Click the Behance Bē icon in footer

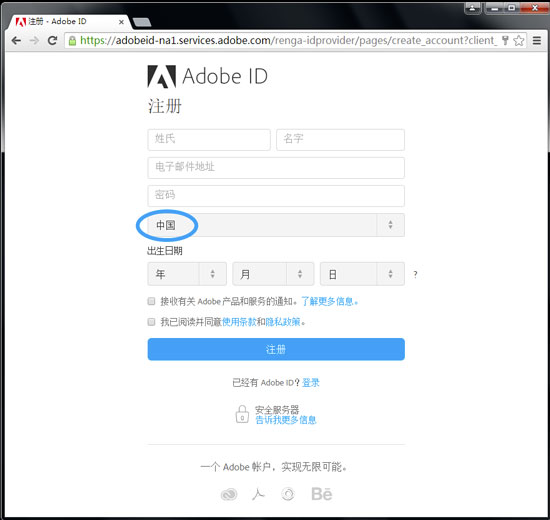point(322,494)
